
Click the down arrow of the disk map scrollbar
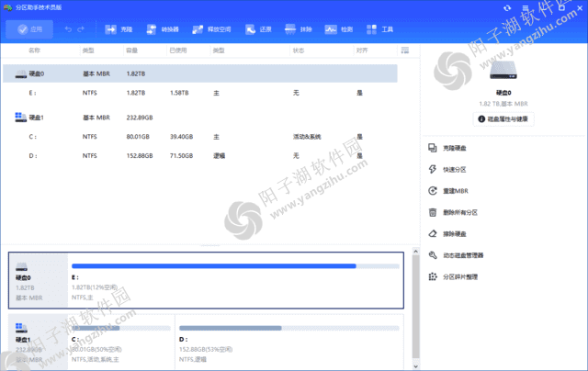415,366
